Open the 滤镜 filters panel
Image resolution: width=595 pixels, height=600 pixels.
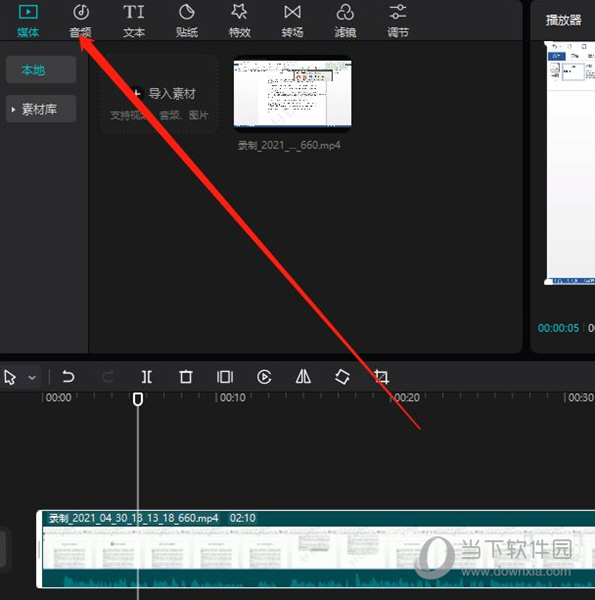pyautogui.click(x=345, y=21)
